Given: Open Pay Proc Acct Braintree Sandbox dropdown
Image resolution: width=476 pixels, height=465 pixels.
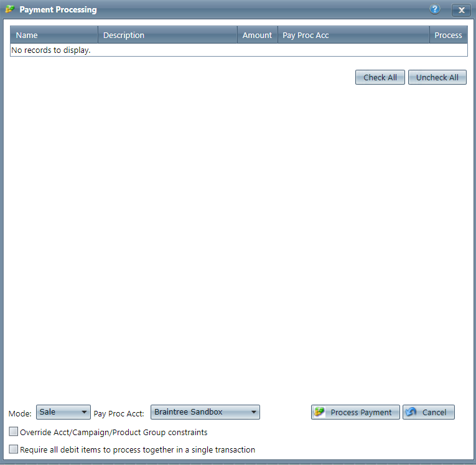Looking at the screenshot, I should (205, 412).
